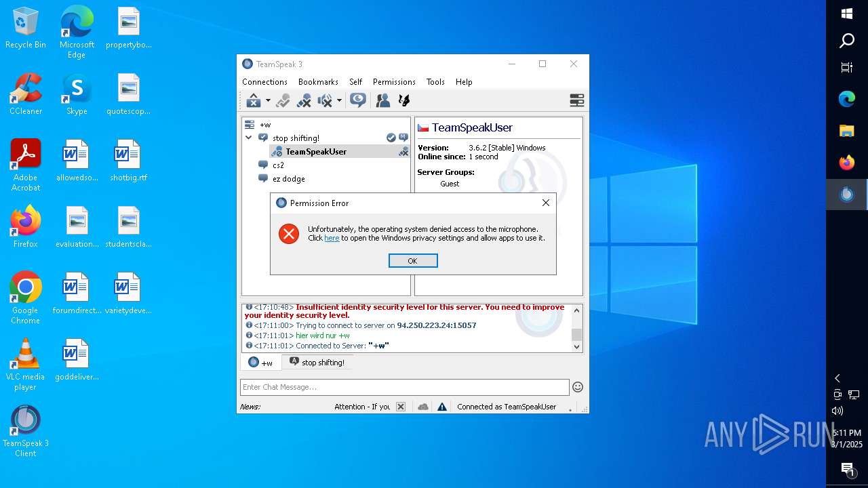Open the Tools menu
This screenshot has height=488, width=868.
[x=435, y=82]
